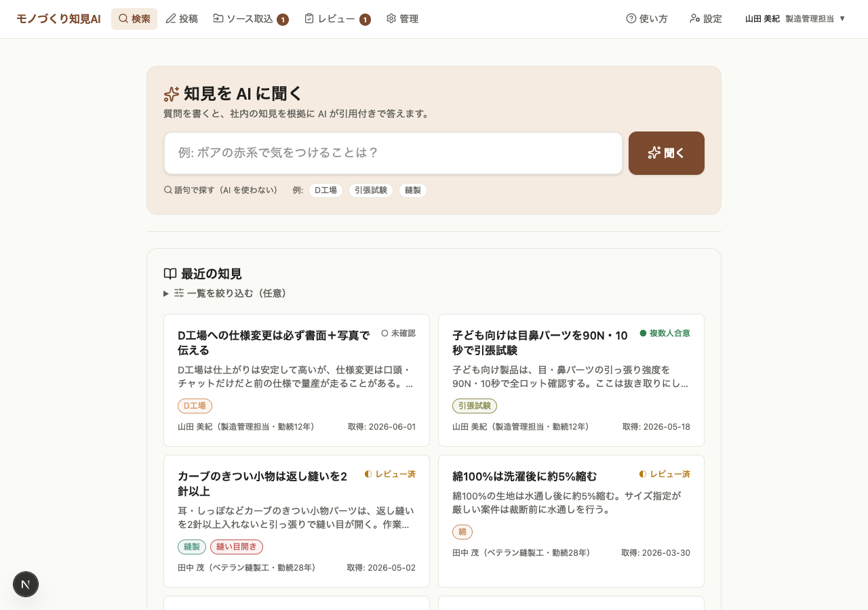Click the モノづくり知見AI logo

coord(58,19)
